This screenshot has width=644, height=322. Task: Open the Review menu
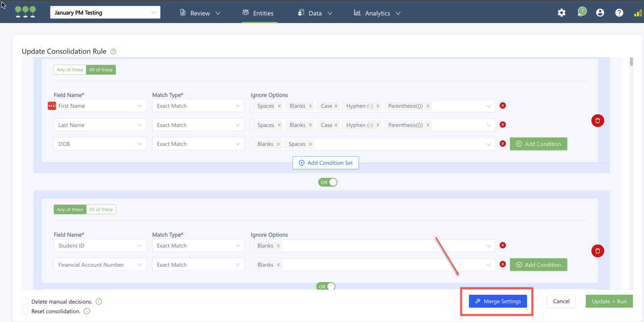pyautogui.click(x=200, y=13)
